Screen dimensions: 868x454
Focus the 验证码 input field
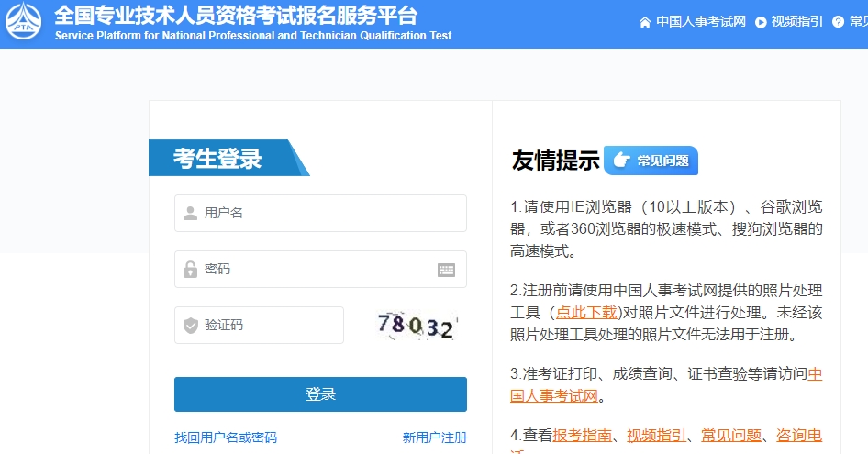coord(271,326)
